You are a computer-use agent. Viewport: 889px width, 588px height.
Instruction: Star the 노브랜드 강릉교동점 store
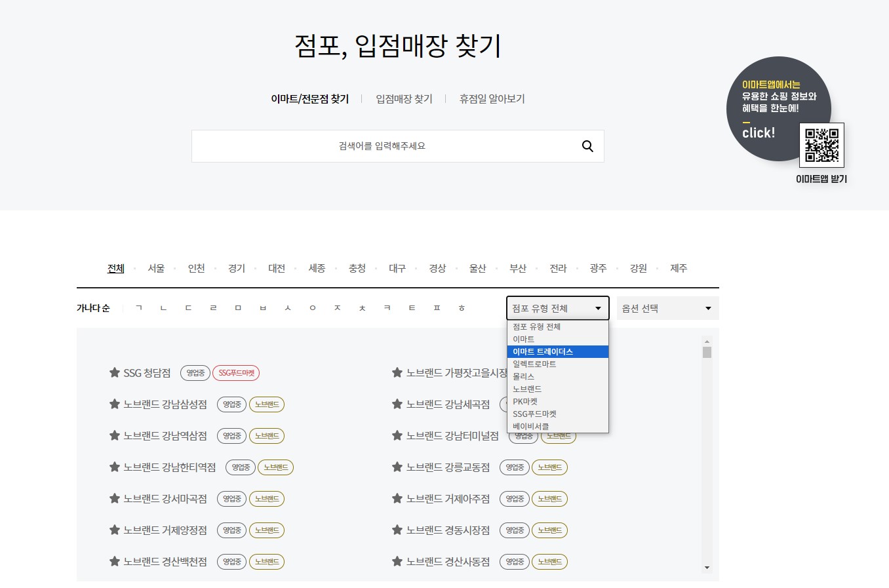397,467
